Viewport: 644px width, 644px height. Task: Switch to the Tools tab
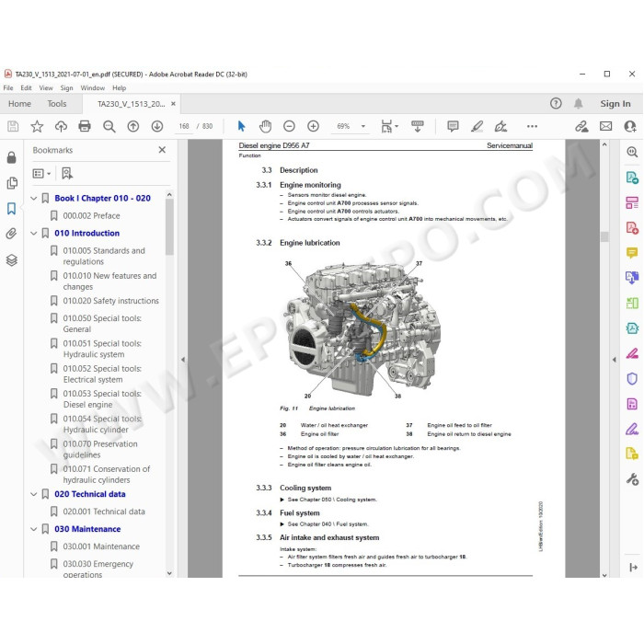pyautogui.click(x=57, y=104)
